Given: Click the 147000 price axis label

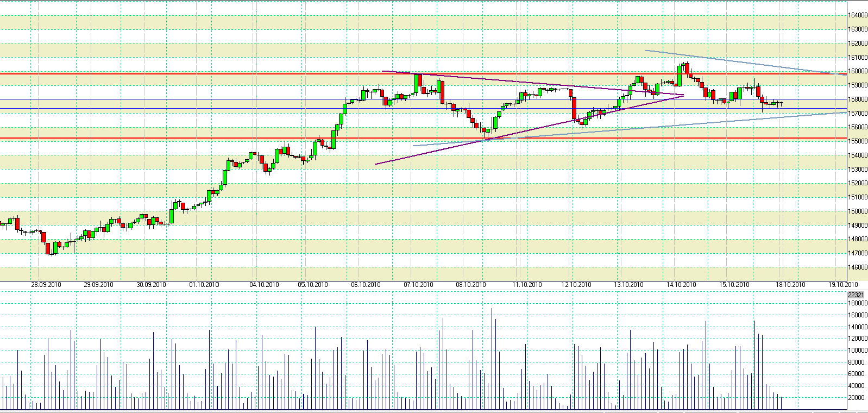Looking at the screenshot, I should pos(858,253).
